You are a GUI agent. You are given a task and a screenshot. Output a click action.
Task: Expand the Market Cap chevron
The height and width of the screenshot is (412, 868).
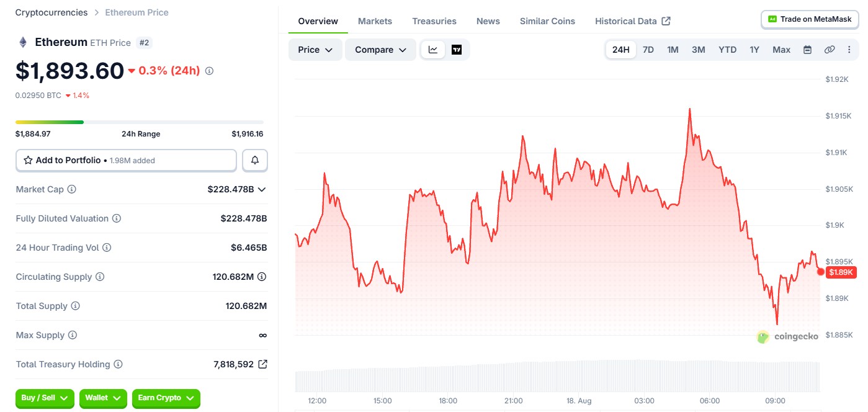(262, 189)
